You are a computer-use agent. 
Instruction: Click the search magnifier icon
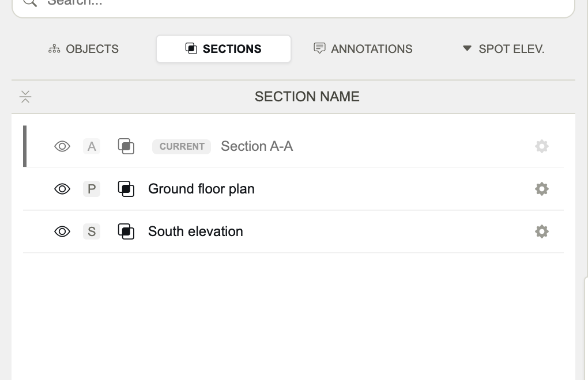pos(30,2)
